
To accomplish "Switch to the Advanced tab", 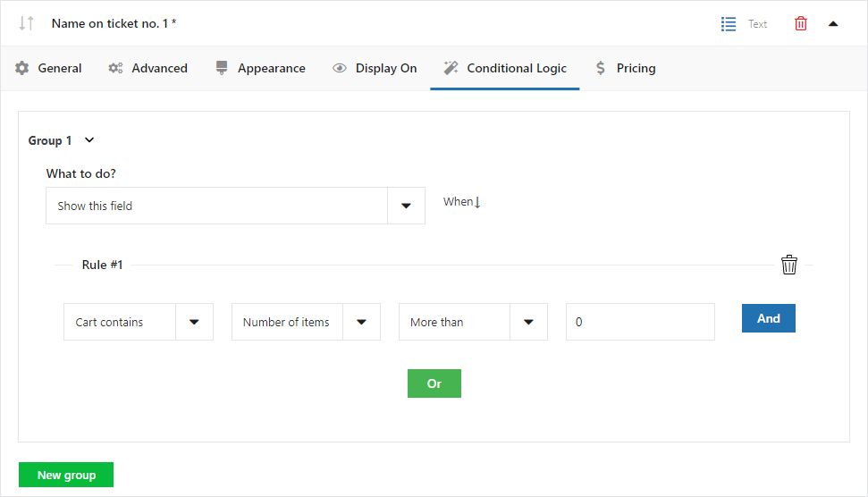I will coord(147,68).
